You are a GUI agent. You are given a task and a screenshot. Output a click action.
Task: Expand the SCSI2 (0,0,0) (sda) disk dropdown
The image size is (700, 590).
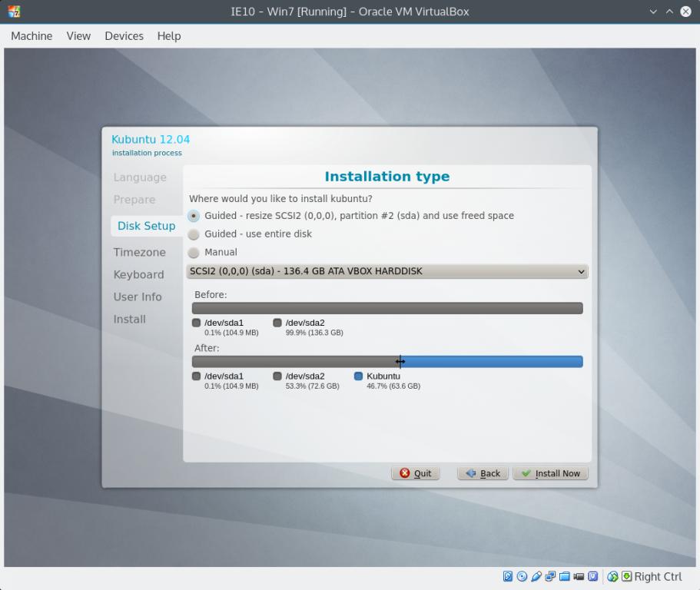[x=386, y=271]
